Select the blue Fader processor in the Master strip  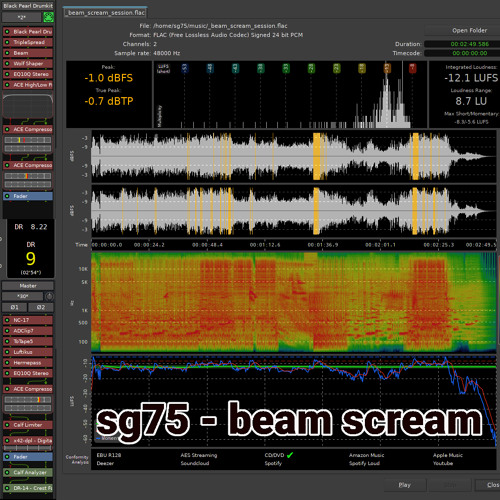click(x=28, y=457)
